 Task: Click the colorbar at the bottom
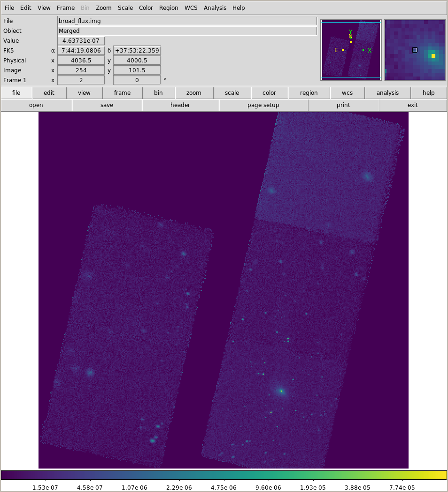[x=224, y=475]
